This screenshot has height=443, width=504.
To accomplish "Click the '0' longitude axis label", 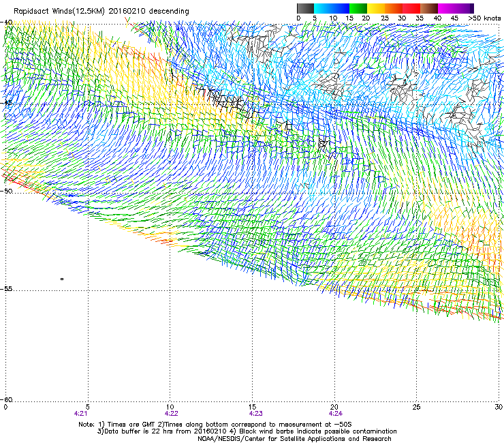I will pyautogui.click(x=5, y=407).
